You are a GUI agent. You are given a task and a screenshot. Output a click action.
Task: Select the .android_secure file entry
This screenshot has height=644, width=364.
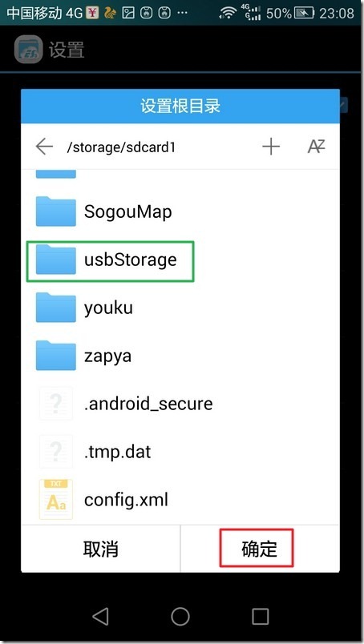pyautogui.click(x=180, y=404)
